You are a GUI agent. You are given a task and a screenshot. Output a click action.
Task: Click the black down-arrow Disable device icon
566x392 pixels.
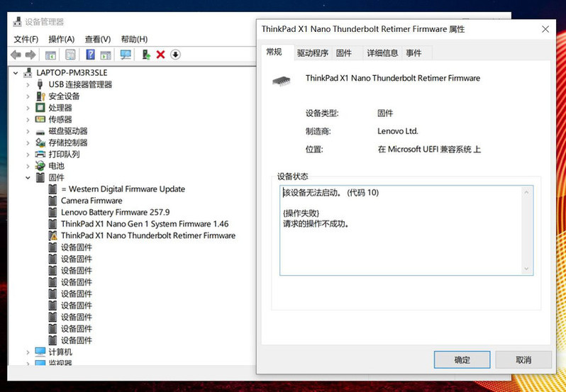tap(175, 55)
